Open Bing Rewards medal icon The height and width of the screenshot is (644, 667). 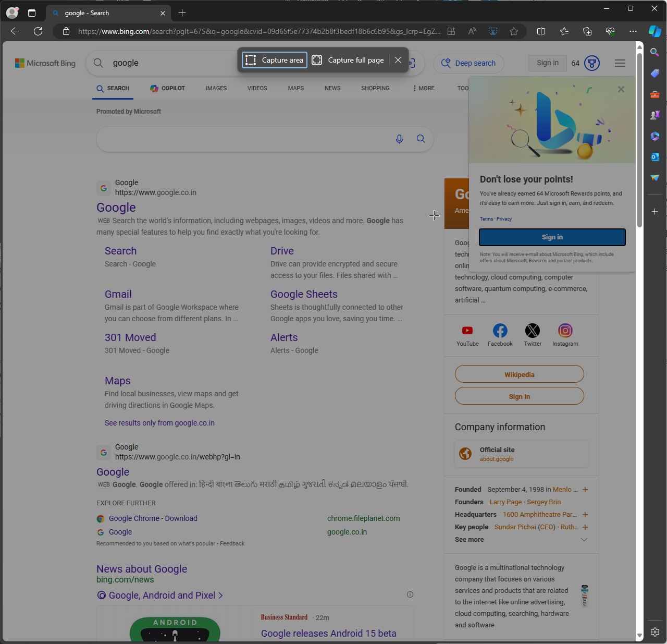592,63
